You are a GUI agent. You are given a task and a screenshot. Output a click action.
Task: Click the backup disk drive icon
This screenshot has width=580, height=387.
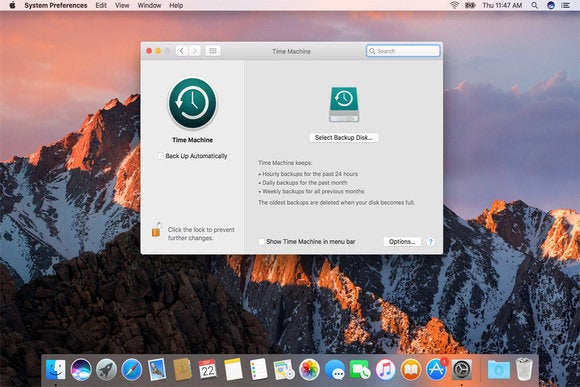pyautogui.click(x=344, y=104)
